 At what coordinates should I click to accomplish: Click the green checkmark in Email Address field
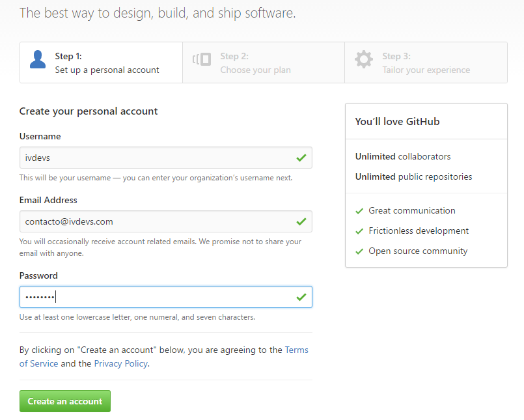[301, 221]
